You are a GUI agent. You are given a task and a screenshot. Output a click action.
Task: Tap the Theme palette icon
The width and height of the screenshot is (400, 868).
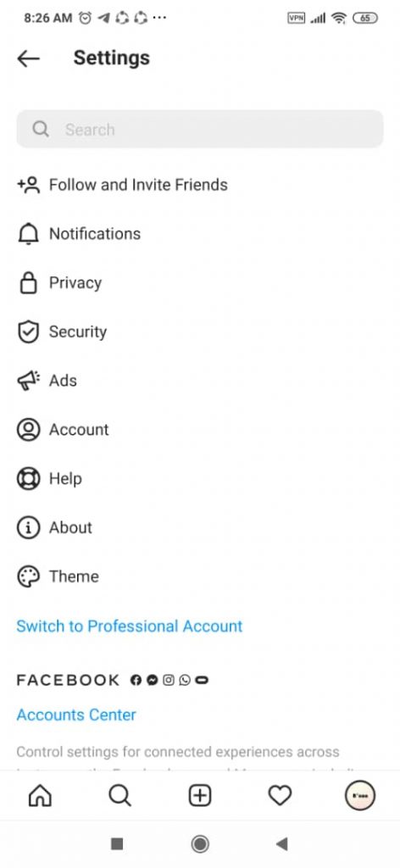point(28,576)
